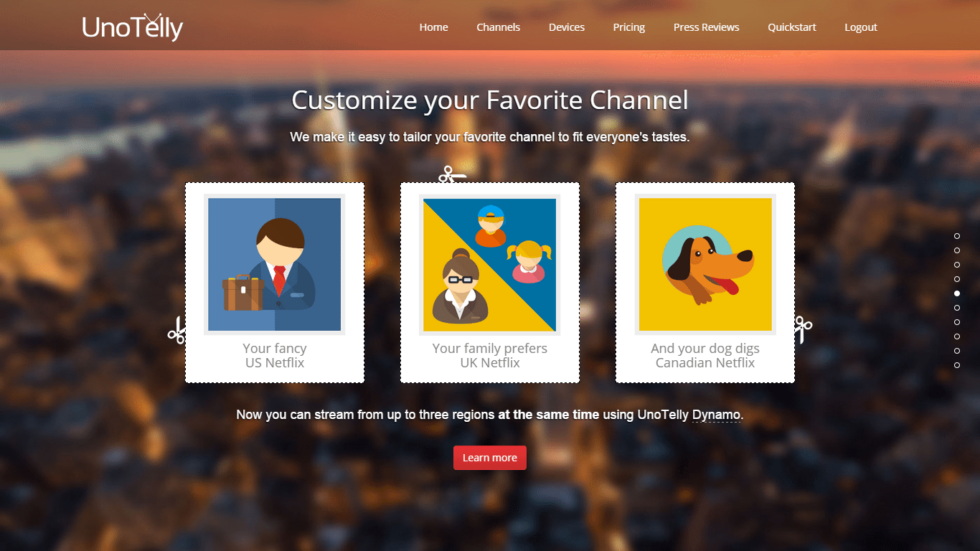Open Press Reviews in navigation
Image resolution: width=980 pixels, height=551 pixels.
pos(706,27)
